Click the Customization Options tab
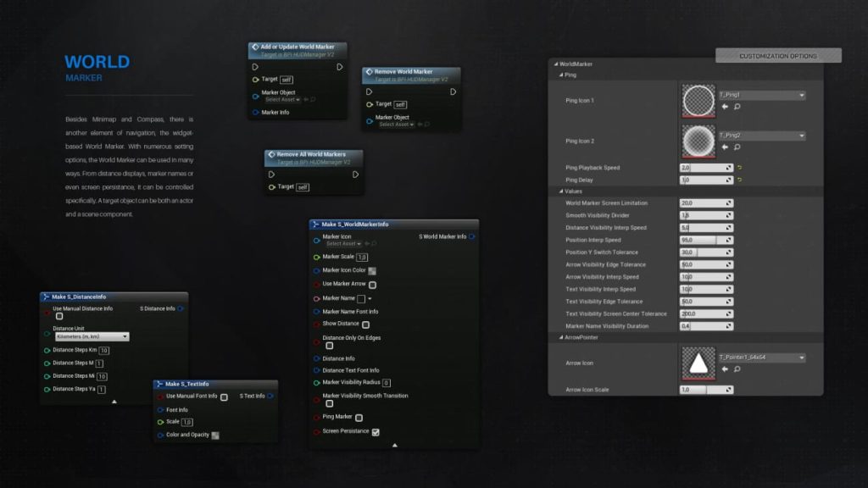Image resolution: width=868 pixels, height=488 pixels. (x=778, y=56)
